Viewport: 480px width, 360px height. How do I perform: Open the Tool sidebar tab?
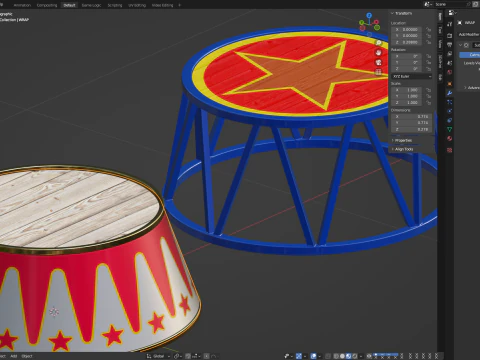440,30
